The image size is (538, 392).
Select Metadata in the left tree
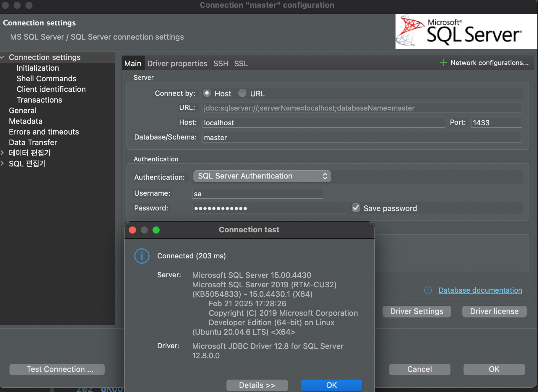click(x=26, y=121)
